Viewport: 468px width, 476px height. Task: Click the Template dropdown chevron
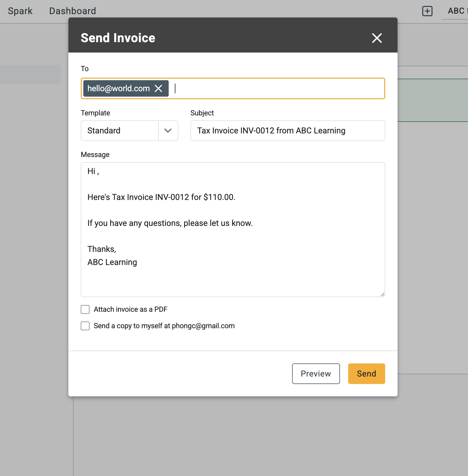point(168,131)
